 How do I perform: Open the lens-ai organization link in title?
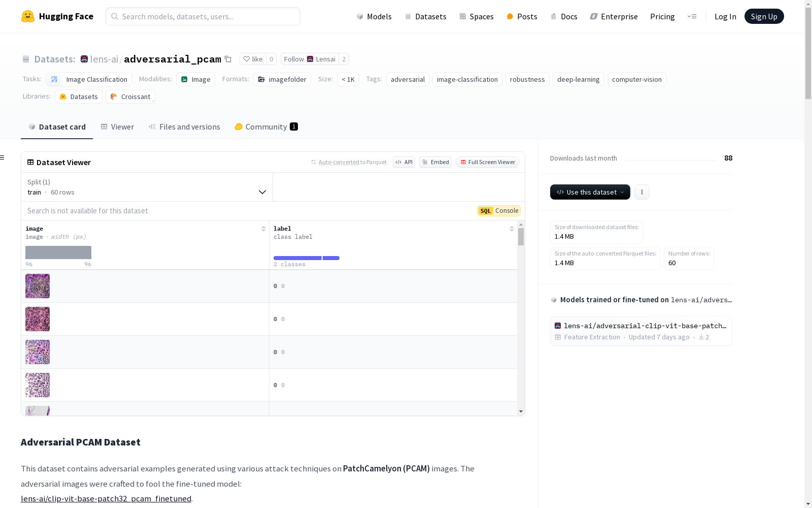coord(104,59)
